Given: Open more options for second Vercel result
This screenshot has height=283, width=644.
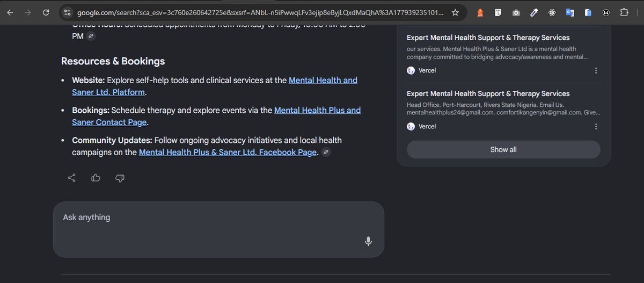Looking at the screenshot, I should point(596,126).
